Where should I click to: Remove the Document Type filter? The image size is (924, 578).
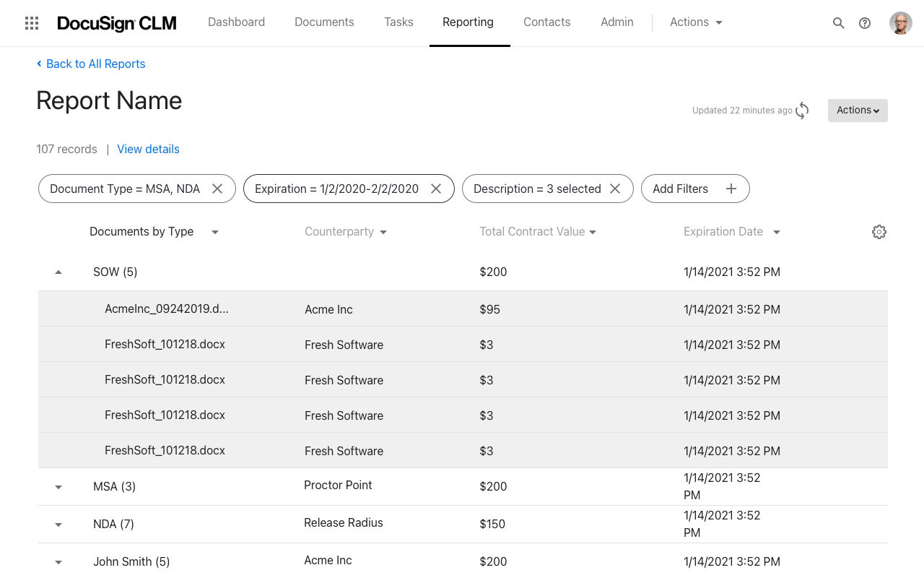click(x=217, y=189)
